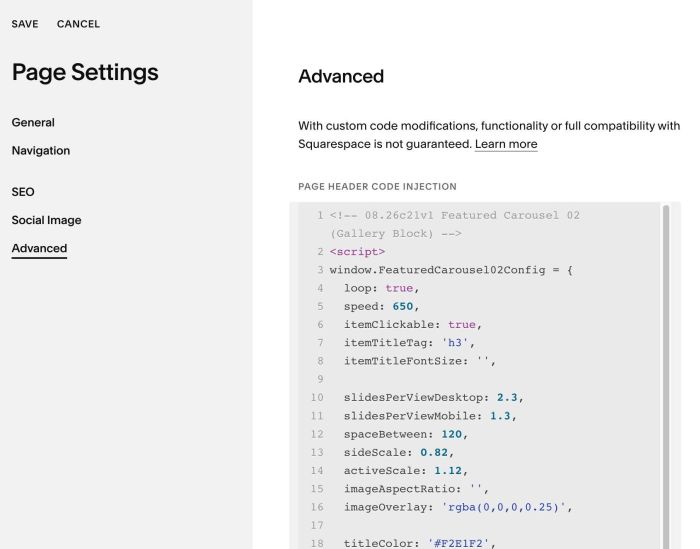Click the '(Gallery Block) -->' comment continuation
This screenshot has width=700, height=549.
(x=396, y=234)
